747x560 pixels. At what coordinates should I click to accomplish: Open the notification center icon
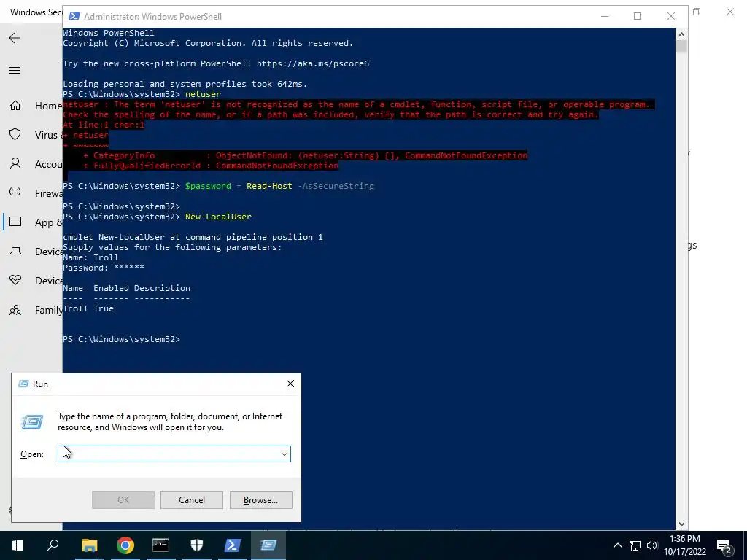pyautogui.click(x=724, y=545)
